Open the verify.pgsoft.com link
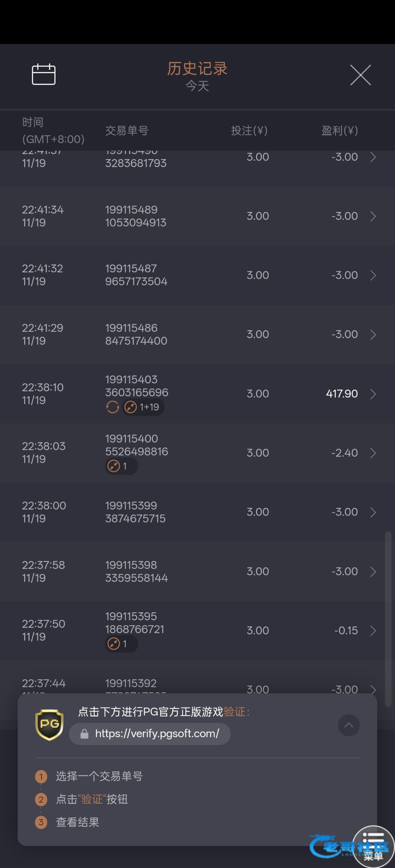 [x=157, y=733]
